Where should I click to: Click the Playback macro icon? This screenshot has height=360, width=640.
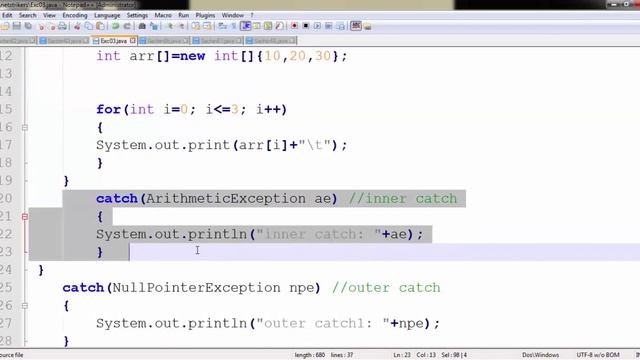point(317,26)
